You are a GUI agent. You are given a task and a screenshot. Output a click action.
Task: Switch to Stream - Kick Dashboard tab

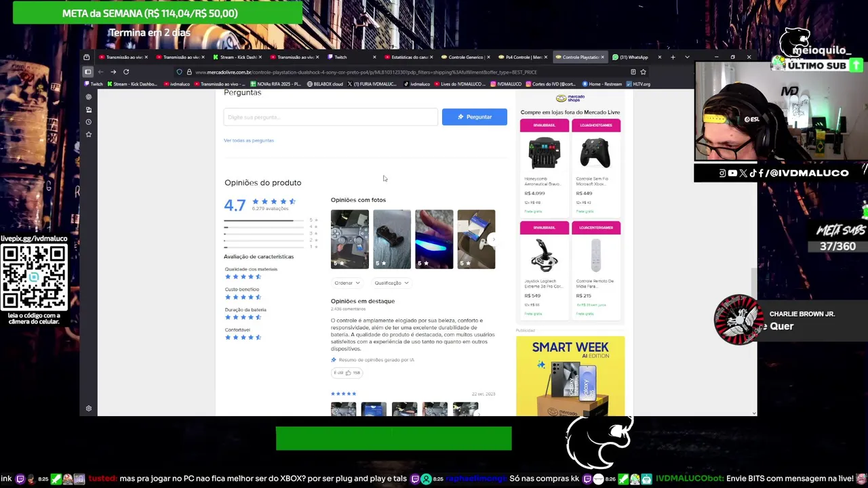coord(237,57)
